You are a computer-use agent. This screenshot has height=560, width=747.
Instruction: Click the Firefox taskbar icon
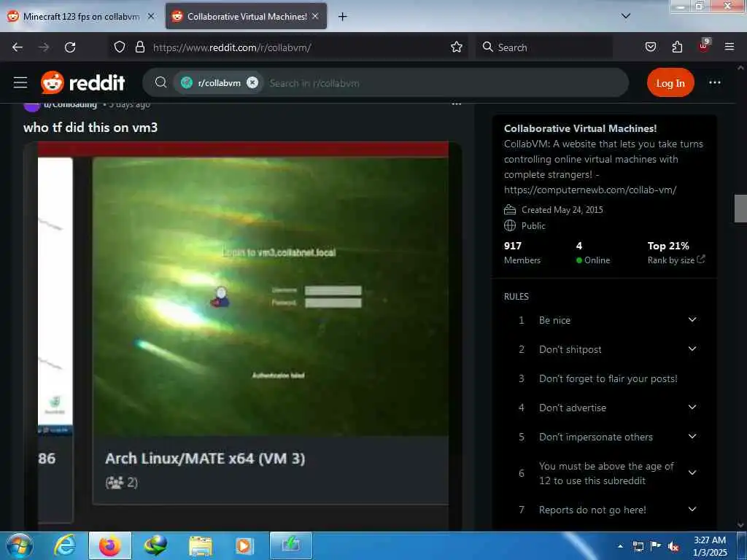[109, 545]
